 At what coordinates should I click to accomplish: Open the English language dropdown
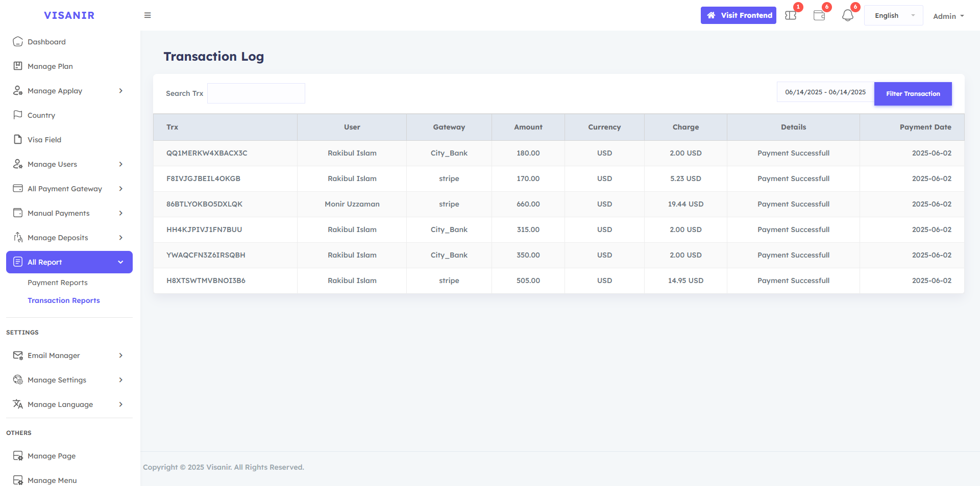coord(894,15)
